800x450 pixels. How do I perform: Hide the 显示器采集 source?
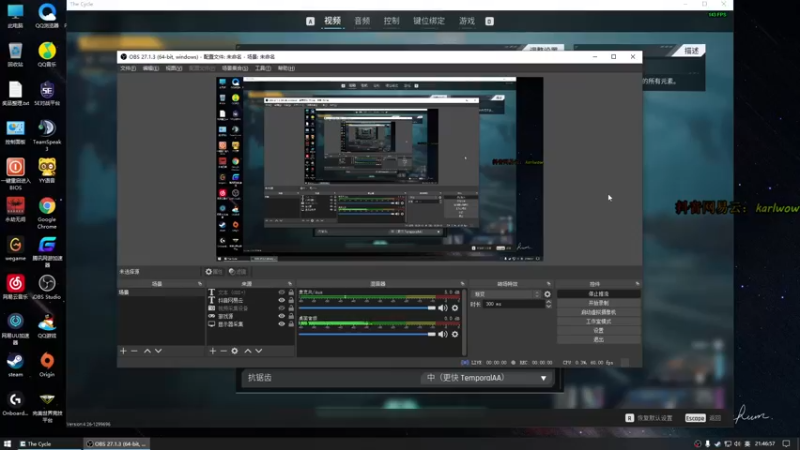pos(281,324)
